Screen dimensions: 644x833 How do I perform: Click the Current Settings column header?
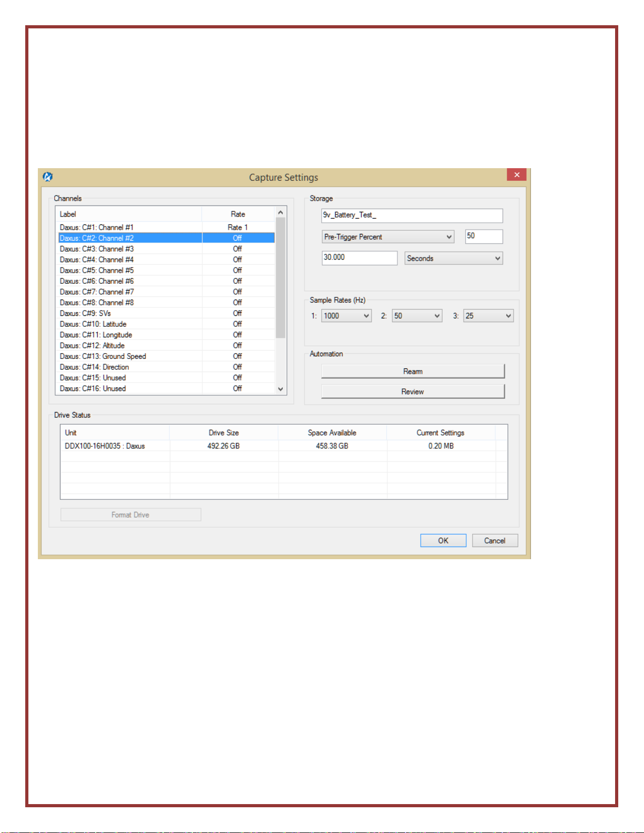point(441,433)
